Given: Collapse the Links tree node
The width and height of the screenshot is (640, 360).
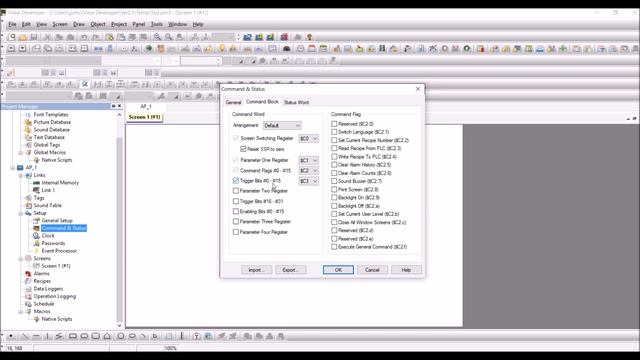Looking at the screenshot, I should pos(21,175).
